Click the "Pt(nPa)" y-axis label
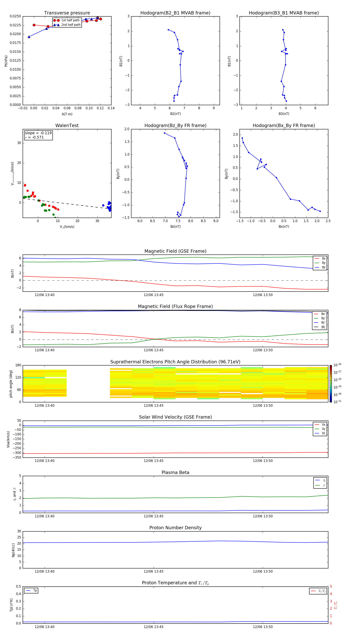351x644 pixels. pos(6,61)
